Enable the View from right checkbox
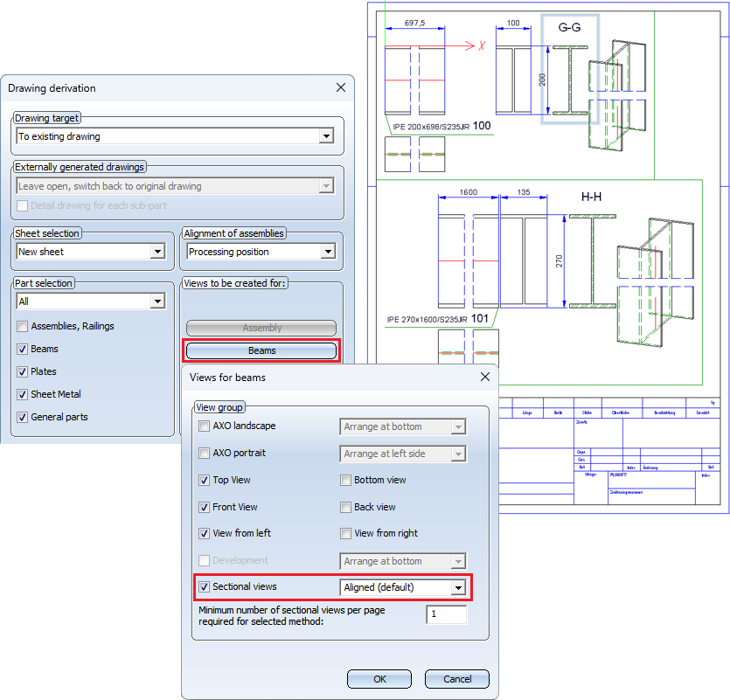This screenshot has width=730, height=700. tap(345, 533)
